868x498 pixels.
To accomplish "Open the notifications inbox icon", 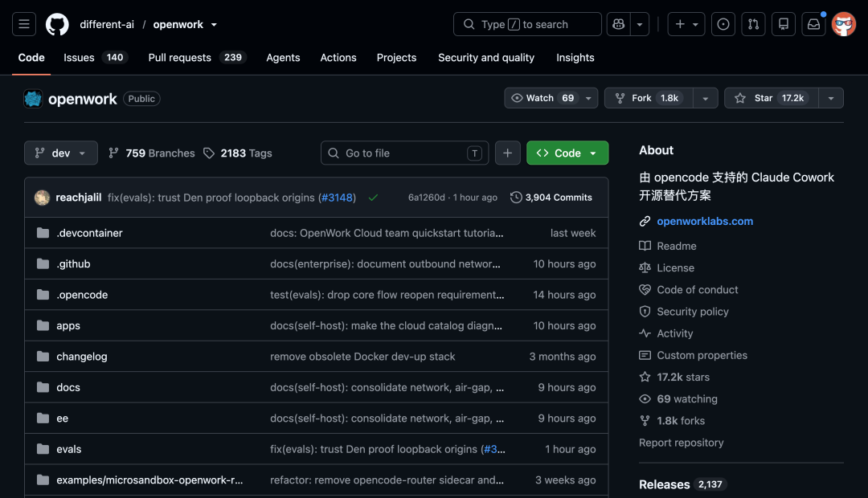I will tap(813, 24).
